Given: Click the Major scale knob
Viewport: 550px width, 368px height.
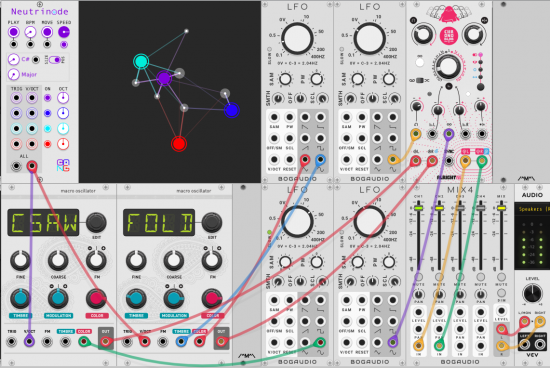Looking at the screenshot, I should click(x=13, y=74).
